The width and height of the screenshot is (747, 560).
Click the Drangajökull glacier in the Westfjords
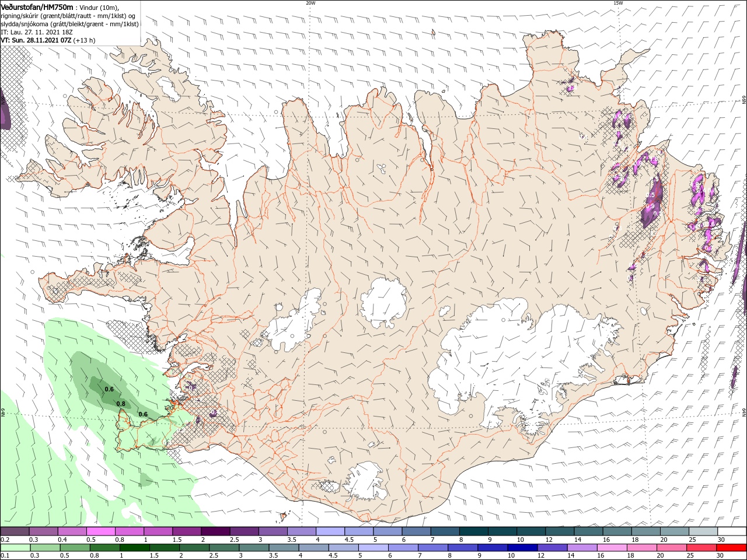click(170, 89)
